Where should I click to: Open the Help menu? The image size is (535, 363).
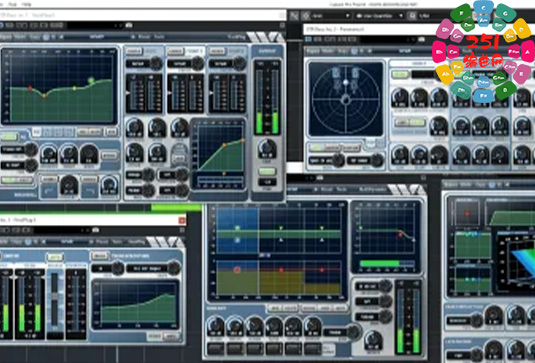(26, 4)
